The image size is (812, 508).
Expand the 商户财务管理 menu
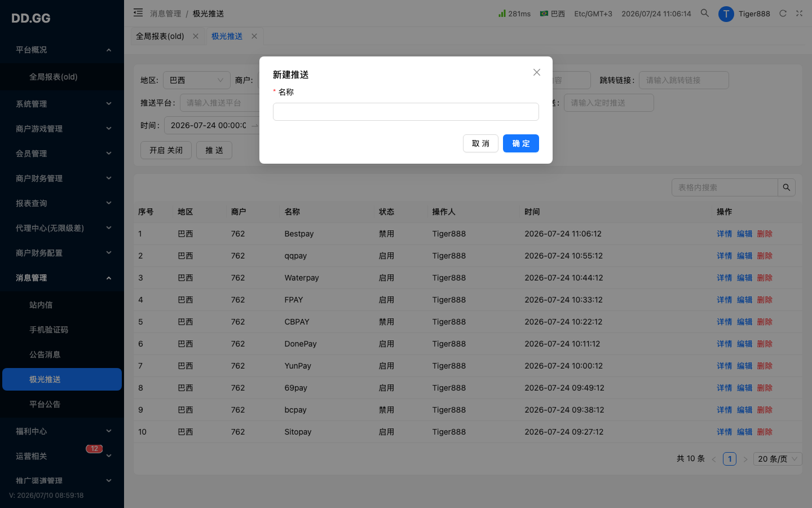62,178
